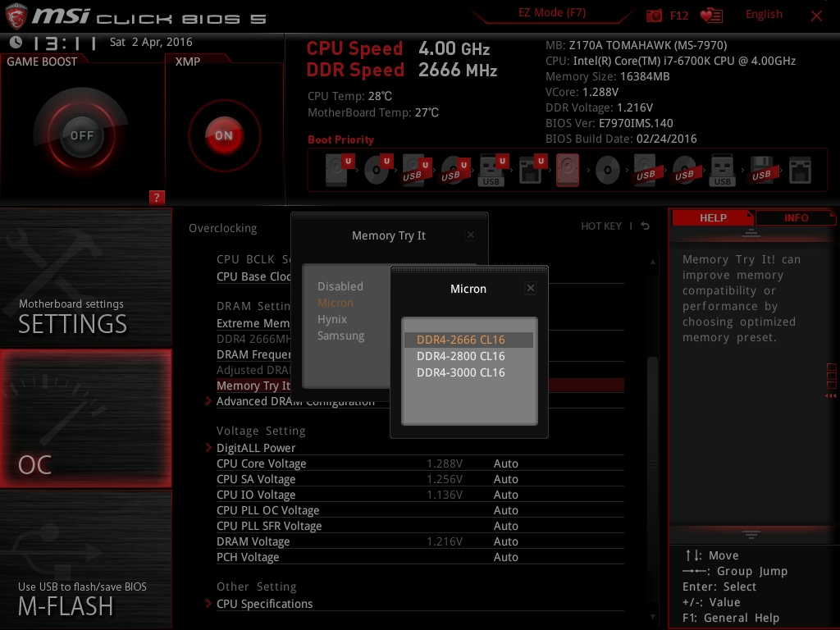
Task: Select the Extreme Memory row
Action: click(253, 323)
